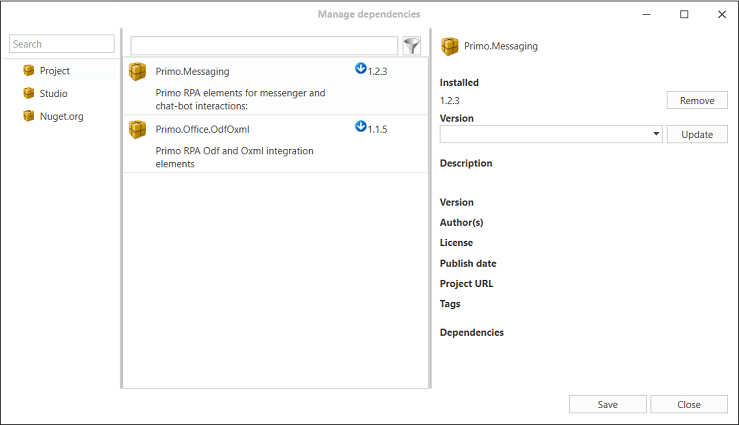
Task: Select Project in the sources list
Action: tap(55, 71)
